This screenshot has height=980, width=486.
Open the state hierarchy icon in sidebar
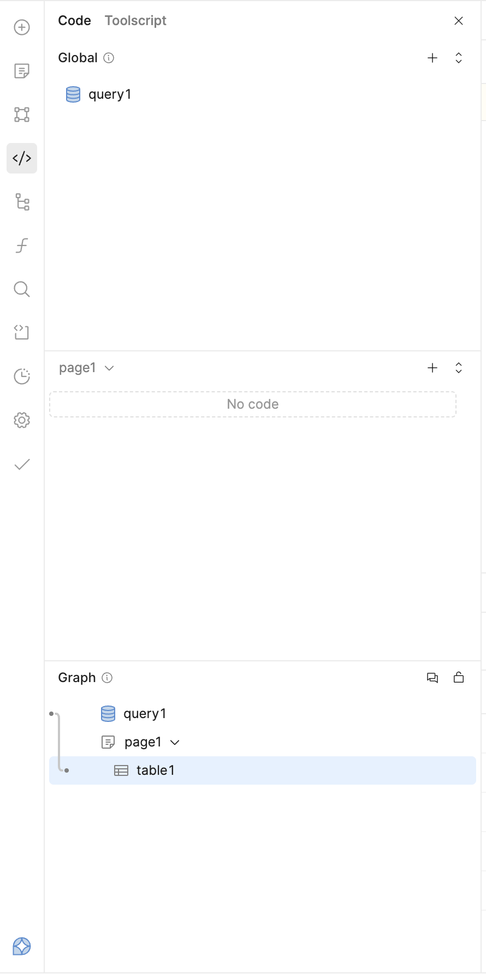click(x=22, y=202)
